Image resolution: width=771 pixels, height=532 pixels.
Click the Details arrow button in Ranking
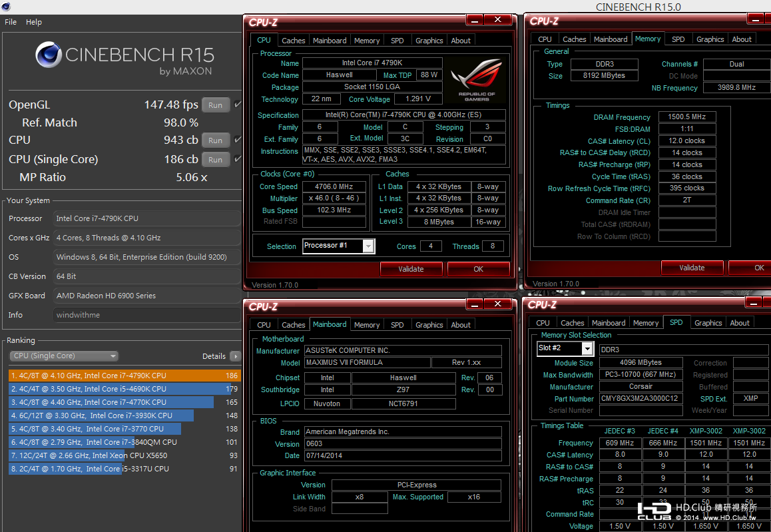[235, 356]
